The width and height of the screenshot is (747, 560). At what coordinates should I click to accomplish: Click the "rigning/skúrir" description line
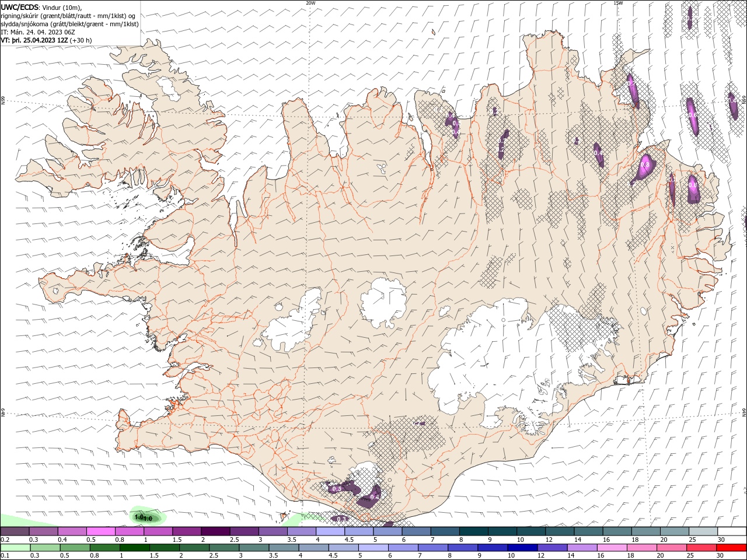[68, 16]
